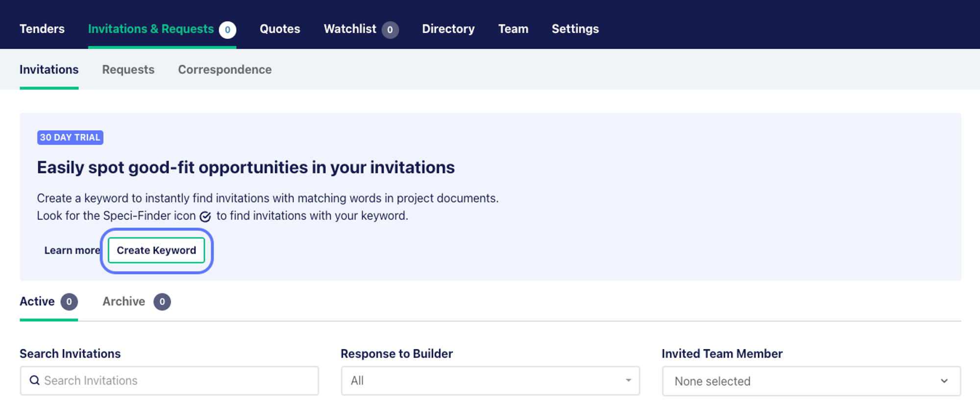Screen dimensions: 980x401
Task: Click the Invited Team Member label
Action: point(722,354)
